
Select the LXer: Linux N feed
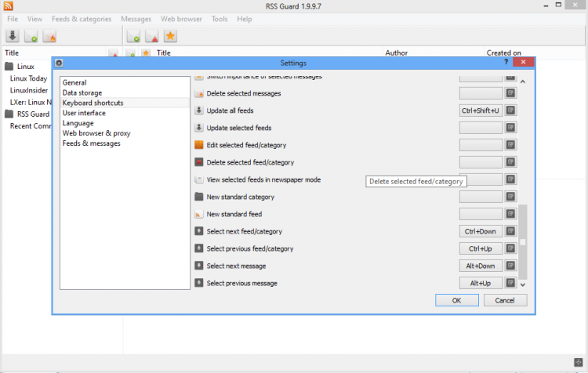tap(31, 102)
